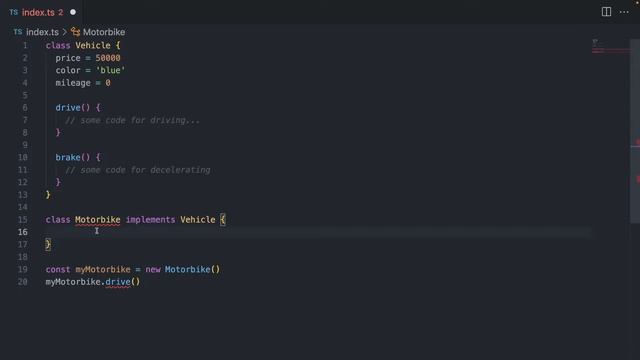Click mileage property name
This screenshot has height=360, width=640.
point(73,83)
